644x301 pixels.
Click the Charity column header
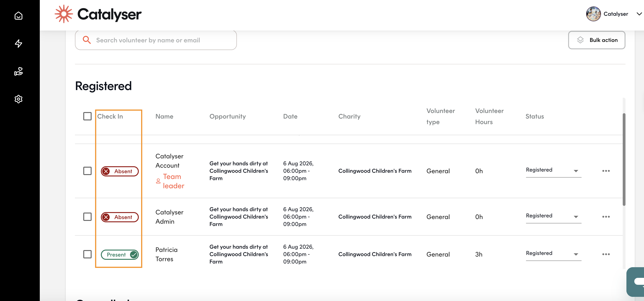coord(349,116)
